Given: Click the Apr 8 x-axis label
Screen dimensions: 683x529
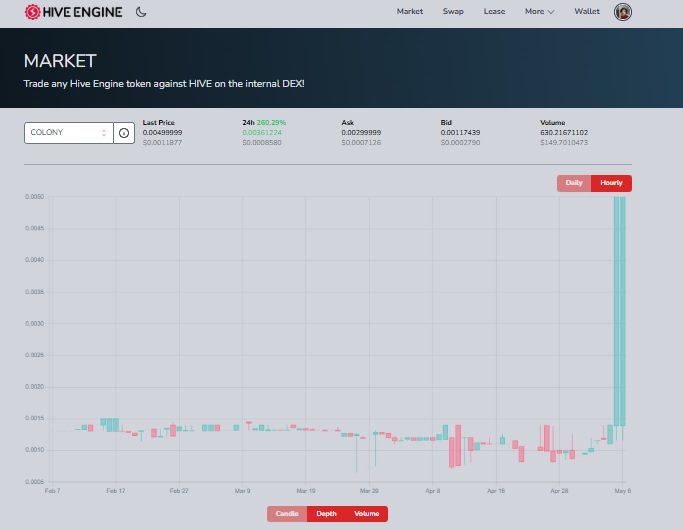Looking at the screenshot, I should (433, 491).
